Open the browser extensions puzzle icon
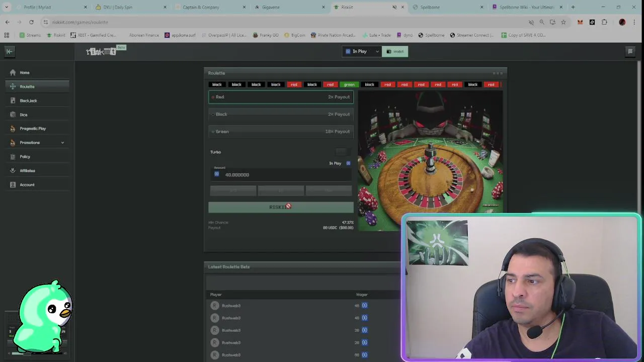 click(604, 22)
